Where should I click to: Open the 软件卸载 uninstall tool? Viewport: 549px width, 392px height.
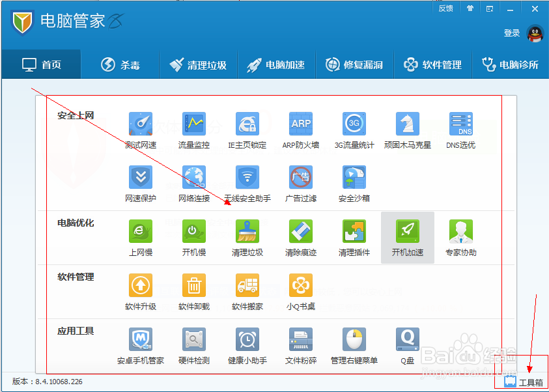194,292
